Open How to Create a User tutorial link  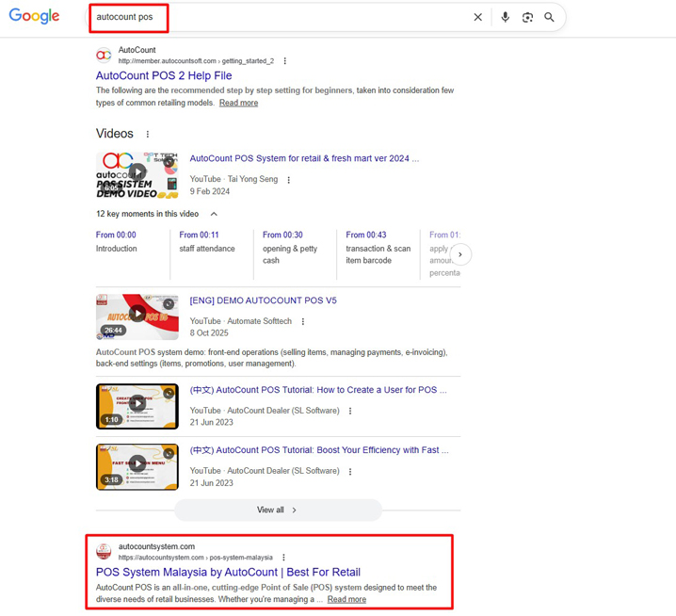pyautogui.click(x=318, y=390)
